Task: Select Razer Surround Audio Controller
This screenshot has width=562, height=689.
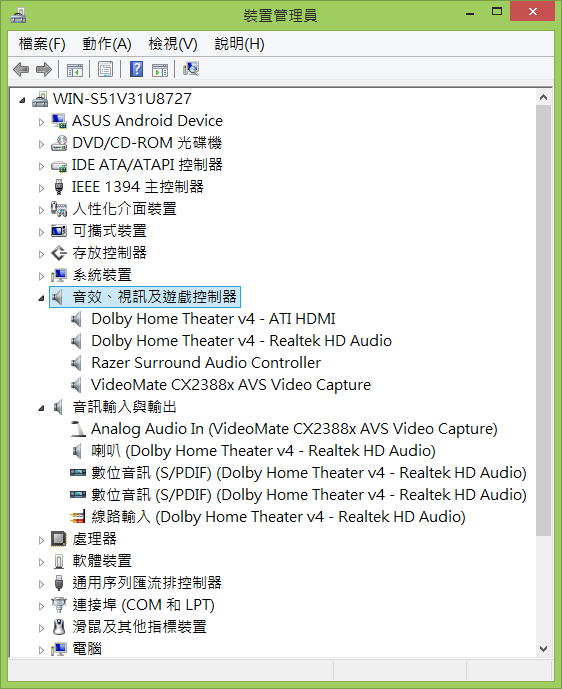Action: point(206,363)
